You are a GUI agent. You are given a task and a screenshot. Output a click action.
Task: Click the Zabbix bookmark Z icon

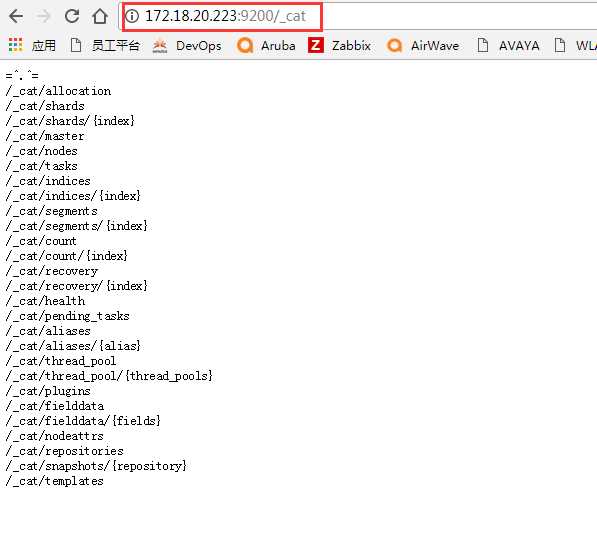316,45
